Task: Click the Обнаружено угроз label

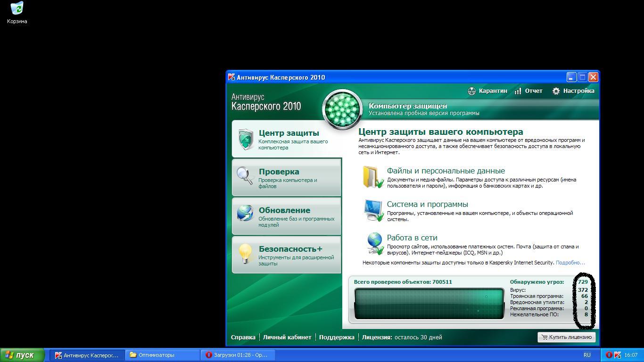Action: (x=537, y=282)
